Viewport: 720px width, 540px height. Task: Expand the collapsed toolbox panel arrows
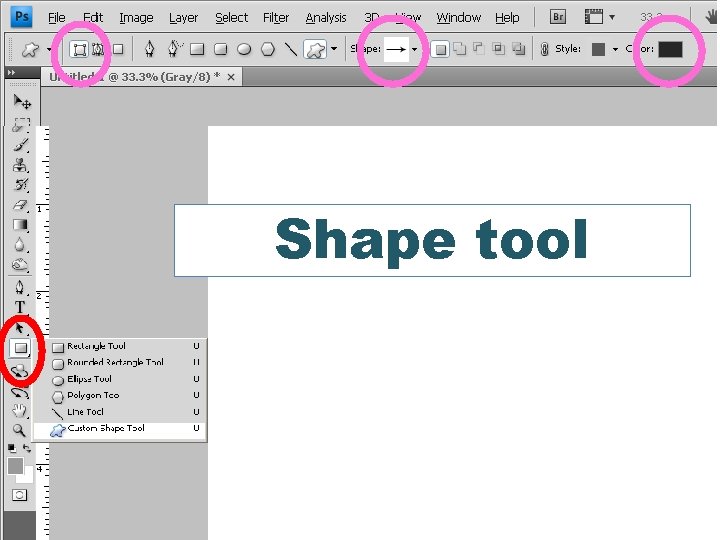11,73
